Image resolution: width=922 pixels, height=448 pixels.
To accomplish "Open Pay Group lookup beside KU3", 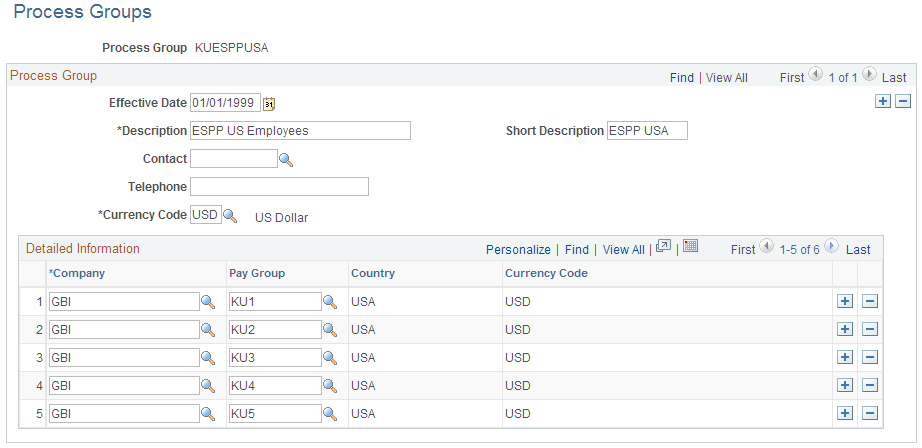I will pyautogui.click(x=329, y=357).
